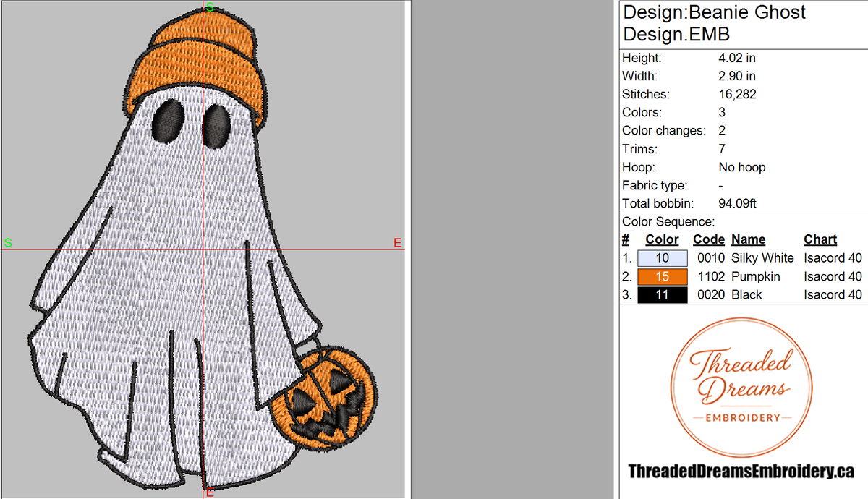Click the 'Chart' column header
868x499 pixels.
[820, 239]
